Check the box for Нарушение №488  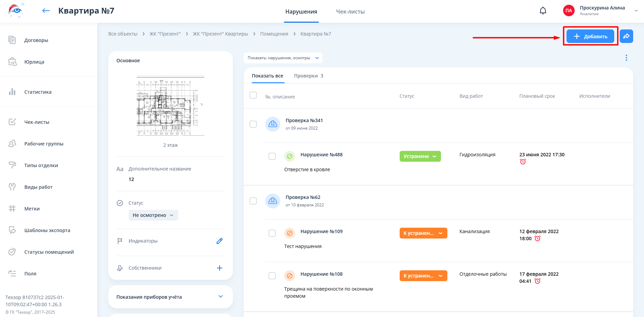coord(272,156)
